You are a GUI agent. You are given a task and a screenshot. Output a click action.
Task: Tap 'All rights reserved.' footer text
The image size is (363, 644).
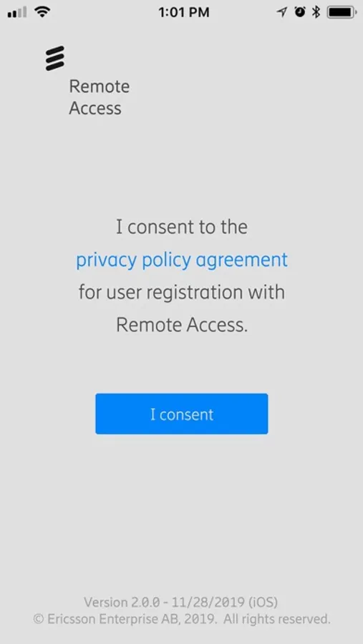[278, 618]
